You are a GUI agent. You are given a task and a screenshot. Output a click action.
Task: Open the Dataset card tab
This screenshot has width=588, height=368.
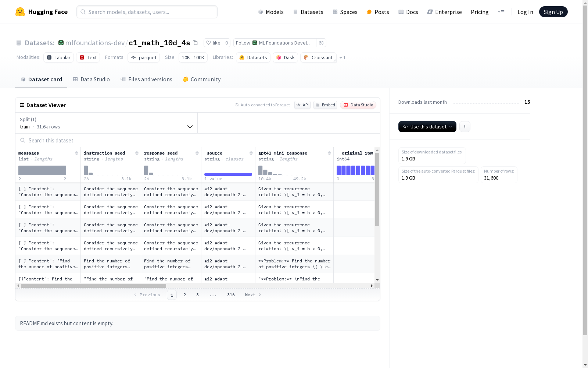pos(41,79)
